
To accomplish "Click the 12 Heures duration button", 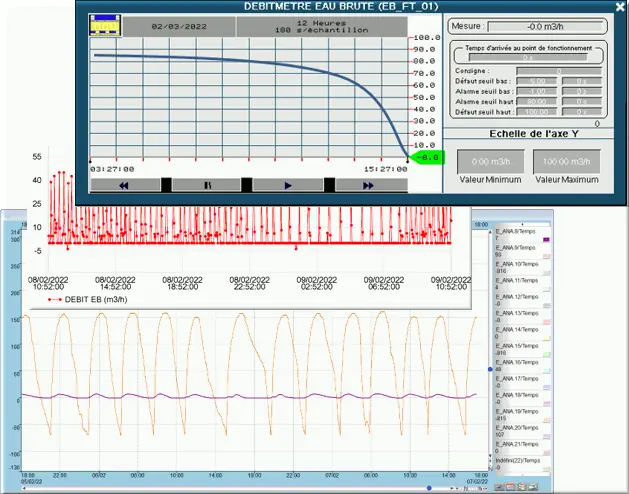I will pyautogui.click(x=322, y=26).
